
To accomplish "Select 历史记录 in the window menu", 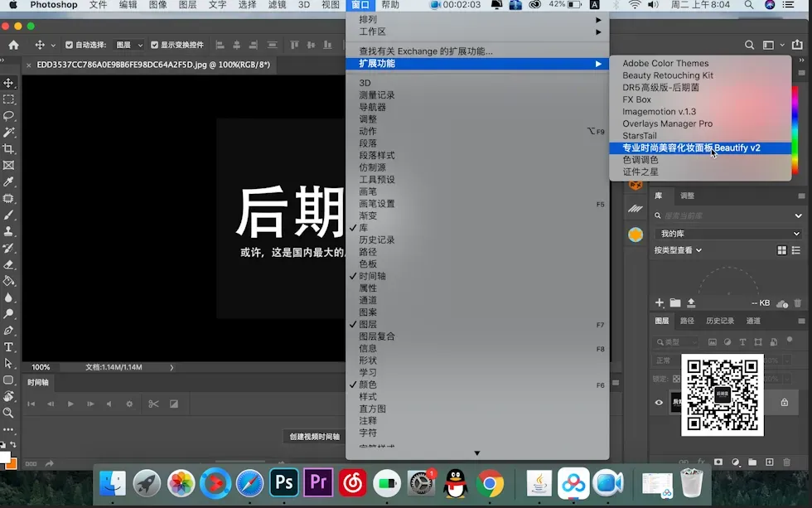I will pyautogui.click(x=376, y=239).
